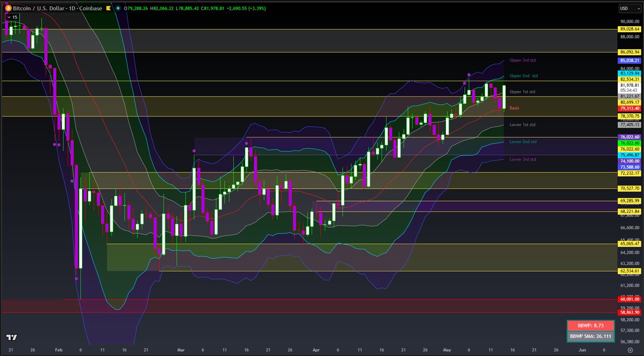Screen dimensions: 644x356
Task: Click the Apr label on time axis
Action: [x=317, y=349]
